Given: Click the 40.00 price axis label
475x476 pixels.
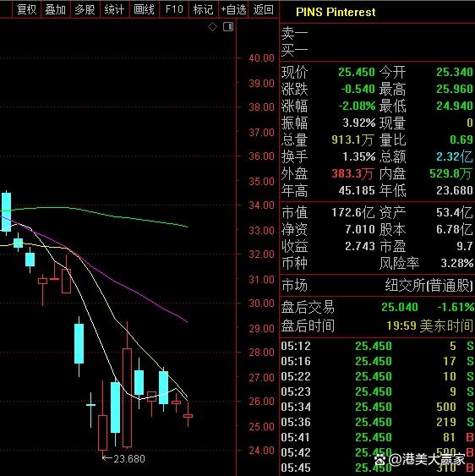Looking at the screenshot, I should (261, 58).
